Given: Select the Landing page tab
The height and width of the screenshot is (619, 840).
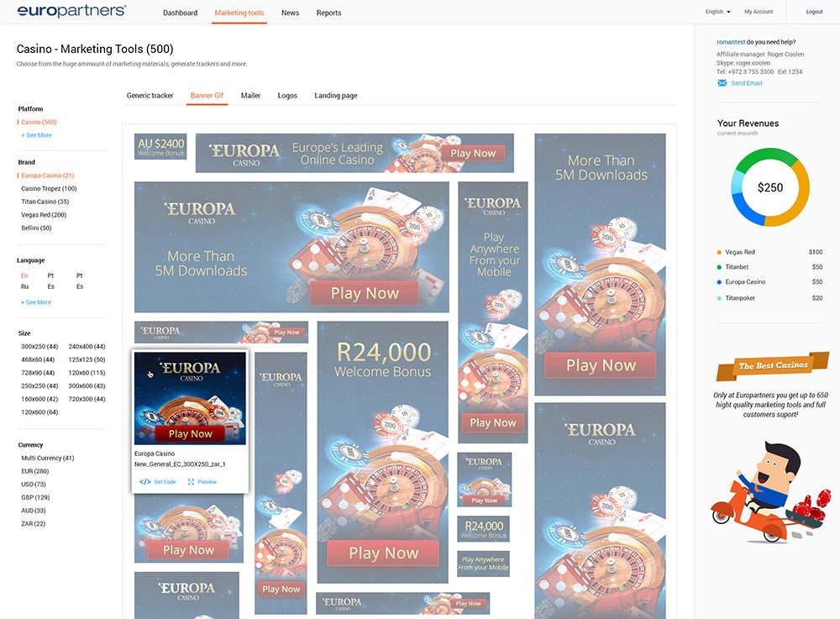Looking at the screenshot, I should pos(335,96).
